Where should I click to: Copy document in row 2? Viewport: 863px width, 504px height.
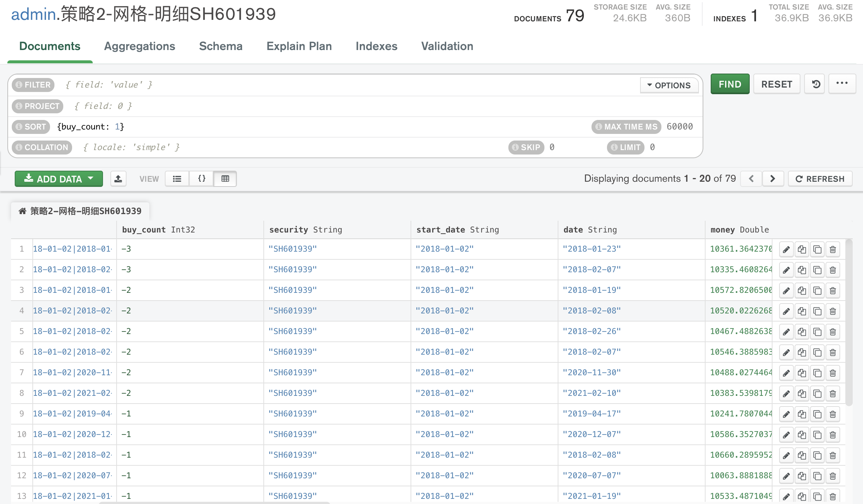[802, 270]
